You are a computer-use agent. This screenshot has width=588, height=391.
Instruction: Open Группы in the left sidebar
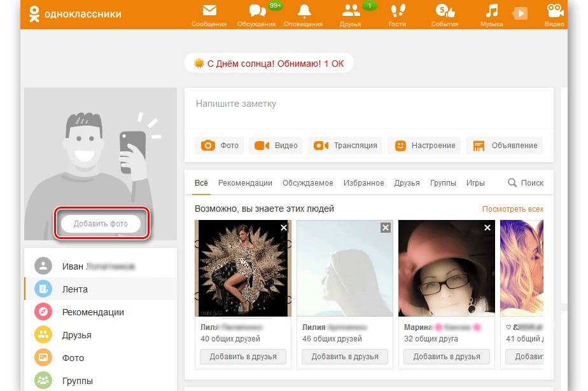[78, 381]
